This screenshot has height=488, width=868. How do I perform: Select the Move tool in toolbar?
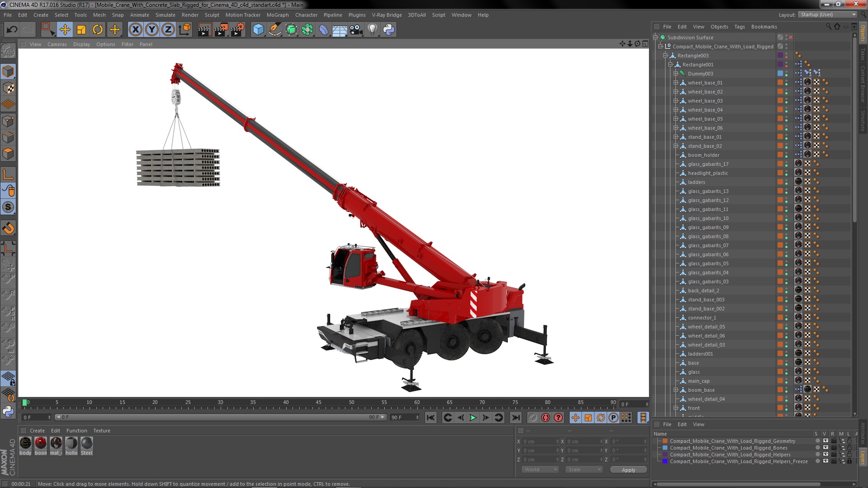click(65, 30)
